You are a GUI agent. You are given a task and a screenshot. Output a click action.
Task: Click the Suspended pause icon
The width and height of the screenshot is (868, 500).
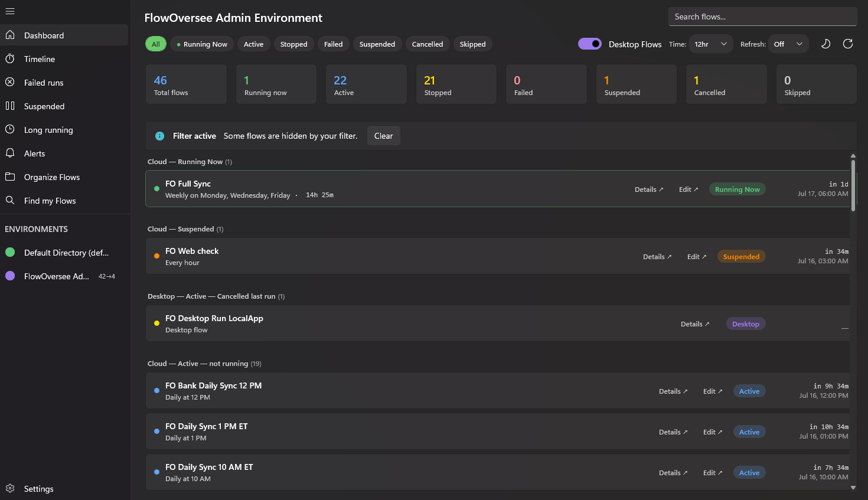click(x=10, y=106)
